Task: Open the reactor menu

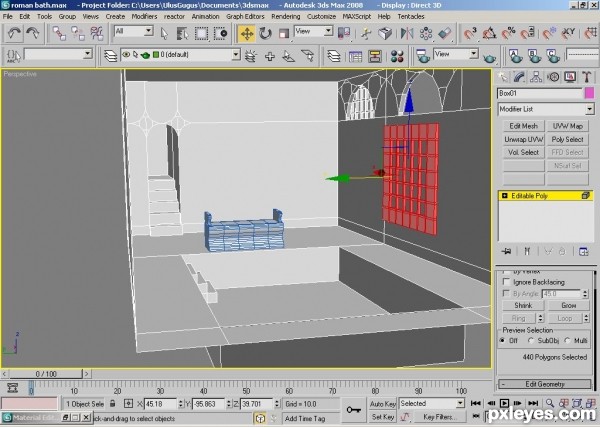Action: point(174,16)
